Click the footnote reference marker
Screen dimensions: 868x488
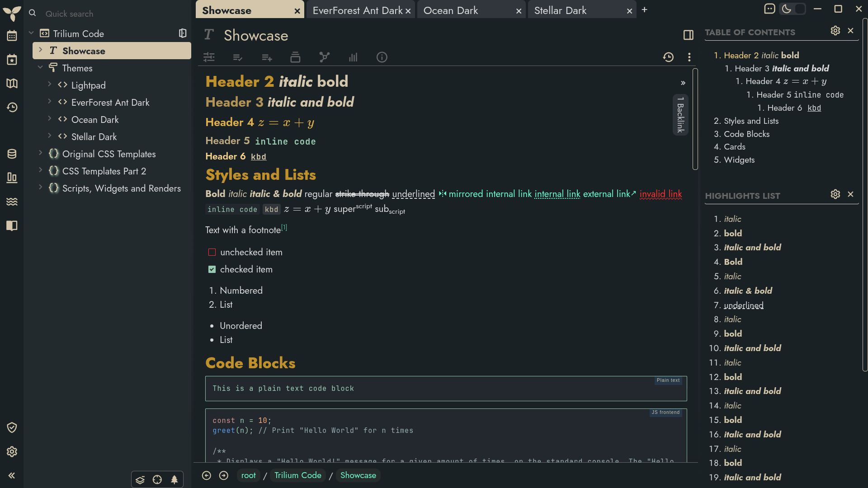pos(284,227)
